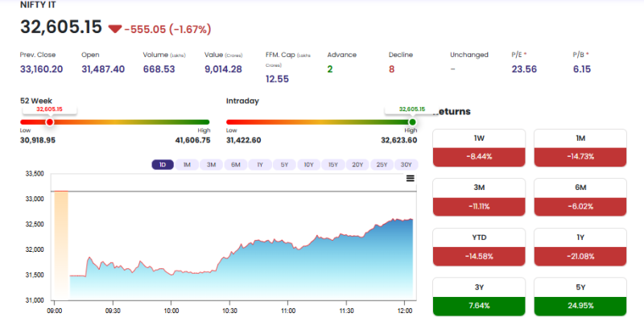Select the 30Y chart range
This screenshot has width=644, height=330.
pyautogui.click(x=407, y=164)
